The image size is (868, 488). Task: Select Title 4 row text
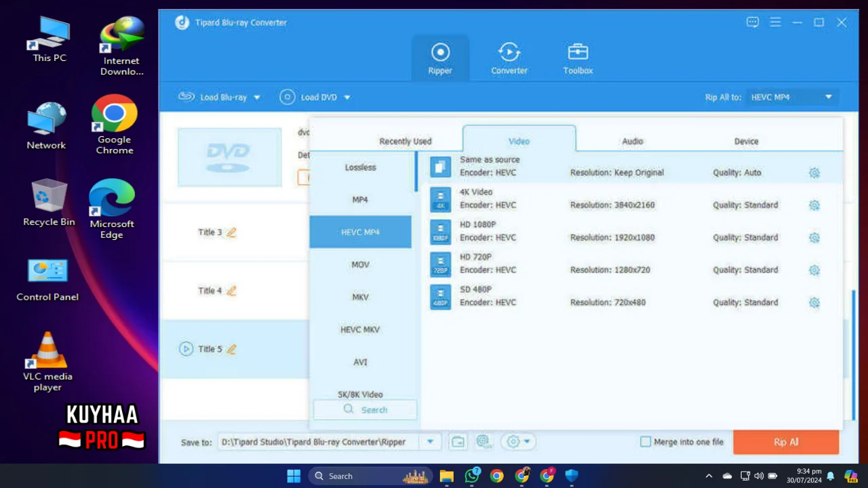tap(210, 291)
